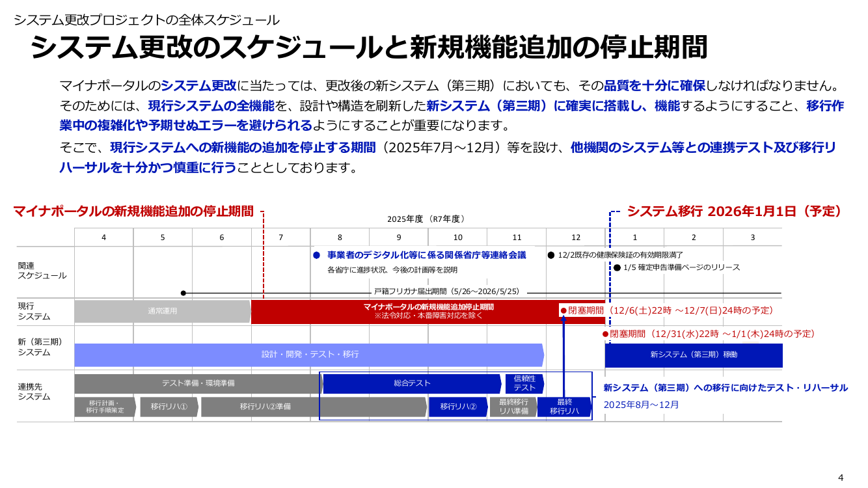Click the header 'システム更改プロジェクトの全体スケジュール'
The height and width of the screenshot is (488, 868).
[x=146, y=20]
